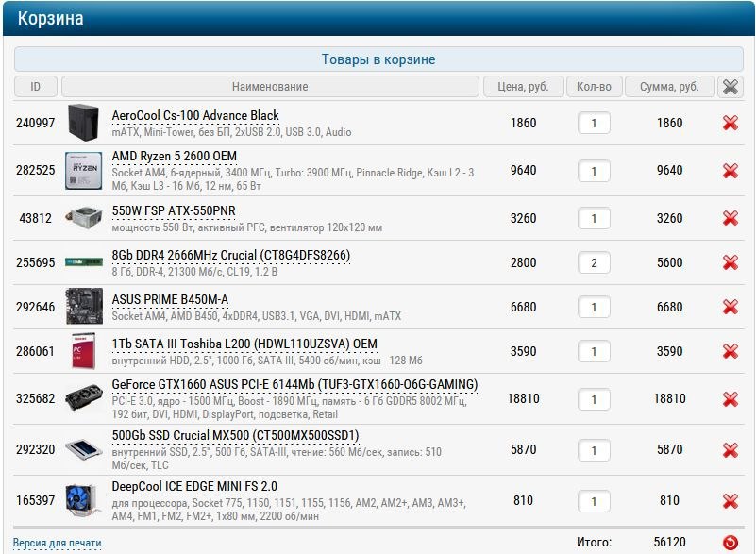Image resolution: width=756 pixels, height=554 pixels.
Task: Click the Итого: label
Action: point(594,543)
